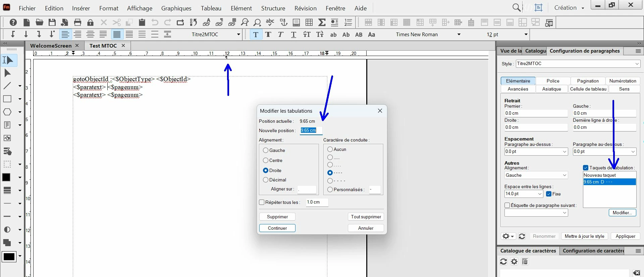Click the open folder toolbar icon

click(39, 22)
